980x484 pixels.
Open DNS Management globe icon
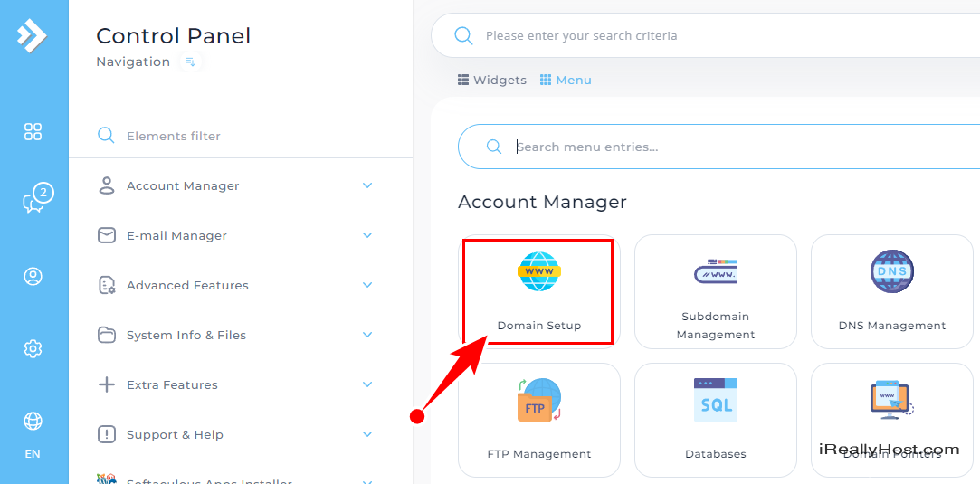tap(892, 271)
